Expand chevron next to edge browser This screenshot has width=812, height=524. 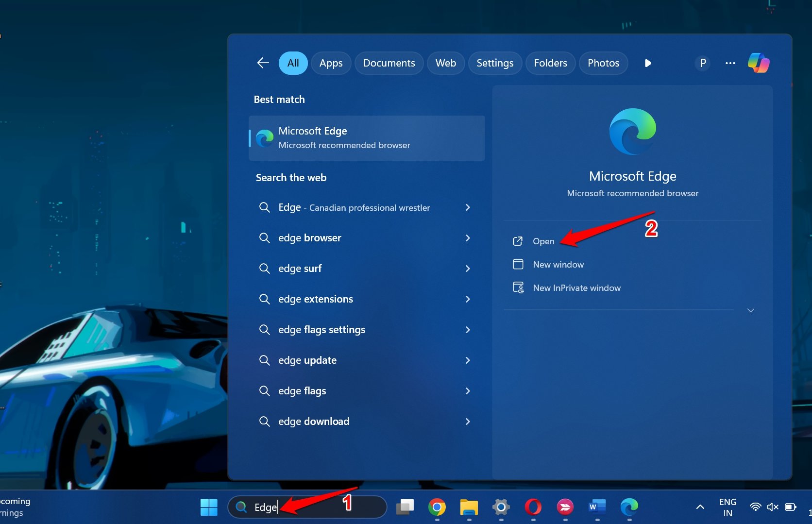coord(468,238)
